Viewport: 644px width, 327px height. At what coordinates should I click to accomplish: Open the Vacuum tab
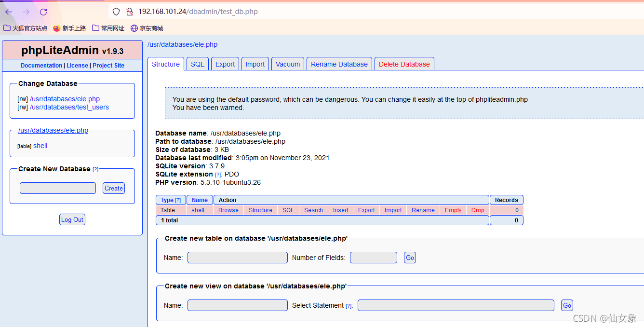point(288,64)
